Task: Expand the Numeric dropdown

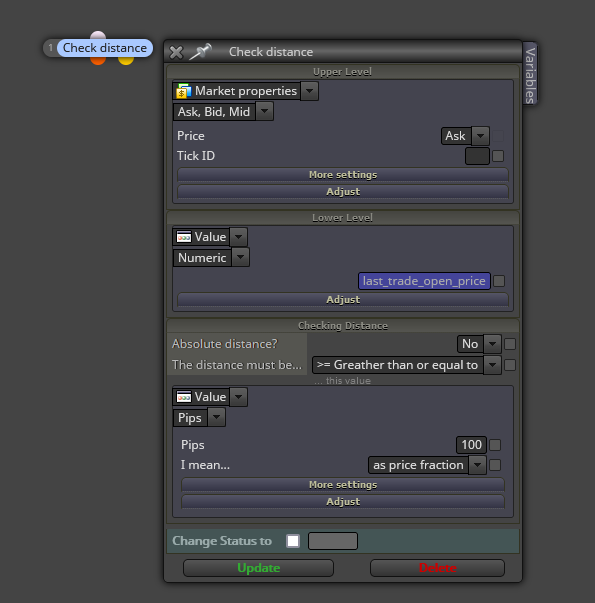Action: coord(241,258)
